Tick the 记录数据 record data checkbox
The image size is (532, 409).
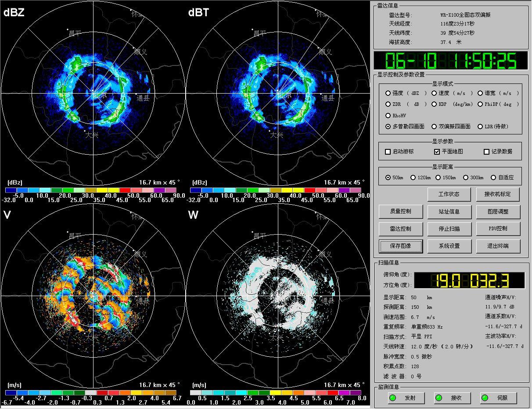[486, 152]
